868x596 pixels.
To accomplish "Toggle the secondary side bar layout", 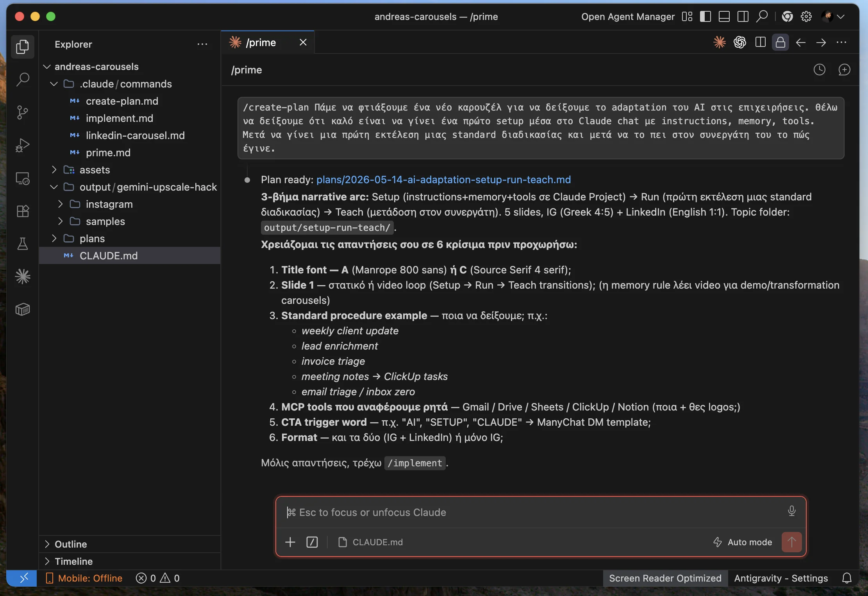I will pos(743,16).
